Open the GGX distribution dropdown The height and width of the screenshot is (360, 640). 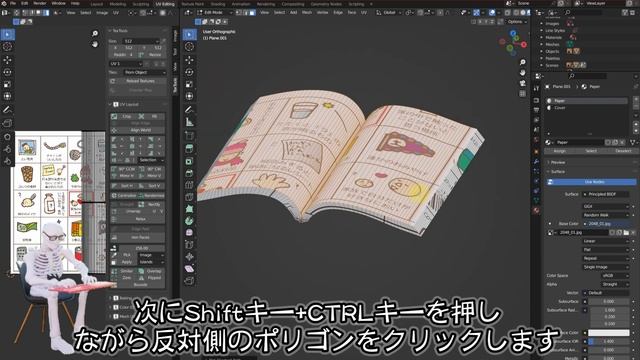(x=606, y=207)
